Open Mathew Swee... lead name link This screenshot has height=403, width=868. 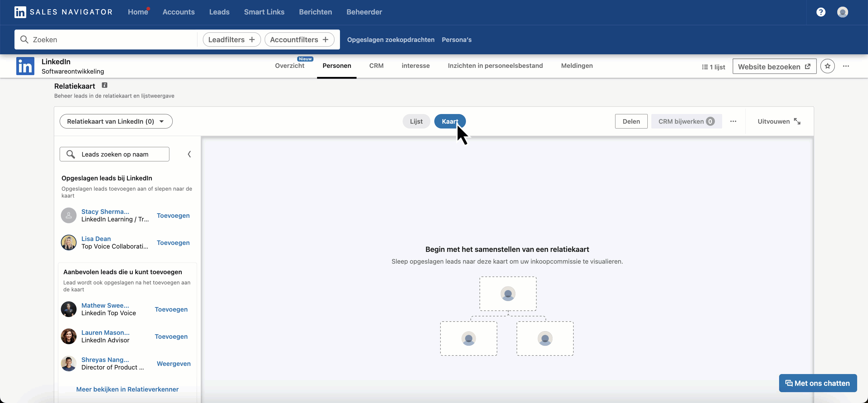105,306
